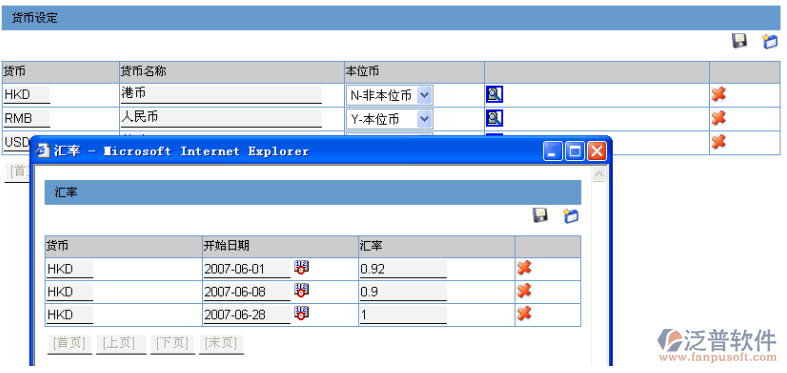Add new currency with main folder icon
The height and width of the screenshot is (373, 787).
coord(769,41)
